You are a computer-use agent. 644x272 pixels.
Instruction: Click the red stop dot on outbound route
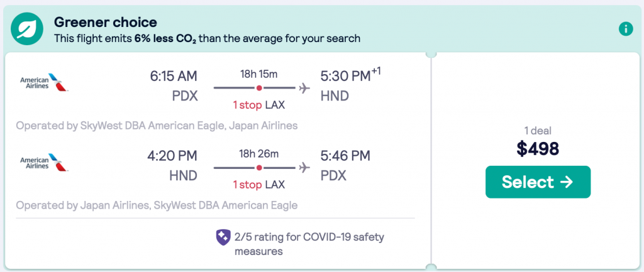(259, 88)
